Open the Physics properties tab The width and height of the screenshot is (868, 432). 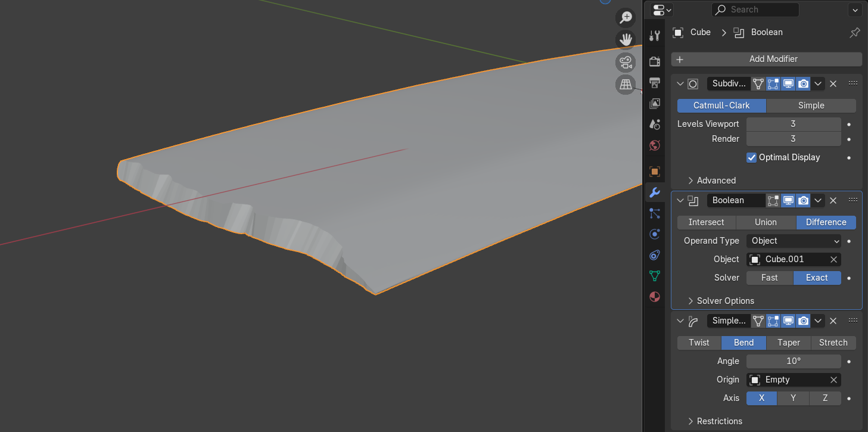[655, 234]
